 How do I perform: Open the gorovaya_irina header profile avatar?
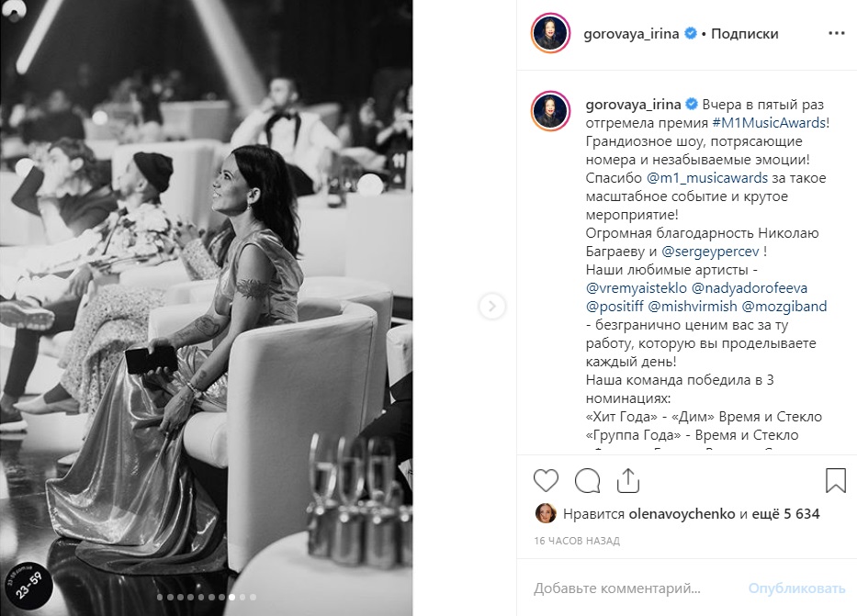point(551,33)
